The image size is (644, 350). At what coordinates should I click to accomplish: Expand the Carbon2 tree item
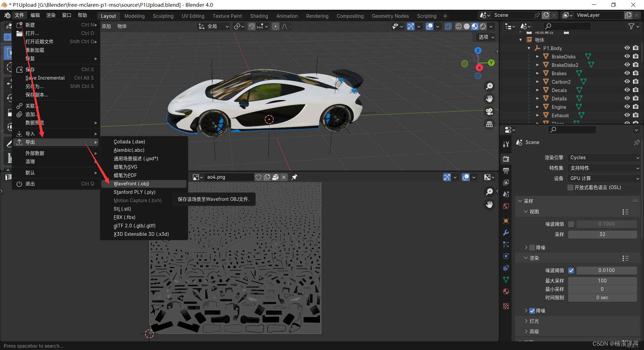pos(537,82)
